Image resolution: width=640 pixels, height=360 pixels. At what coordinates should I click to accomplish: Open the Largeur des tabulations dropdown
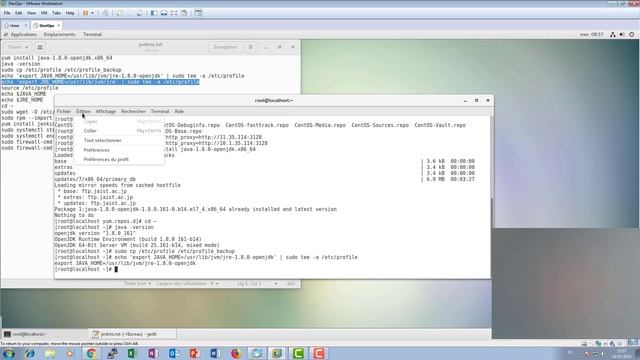[188, 284]
